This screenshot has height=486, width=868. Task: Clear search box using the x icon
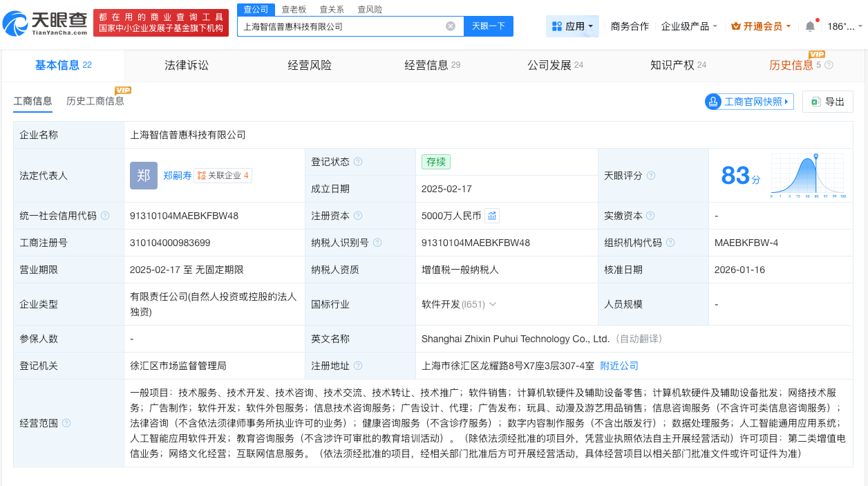pyautogui.click(x=451, y=26)
